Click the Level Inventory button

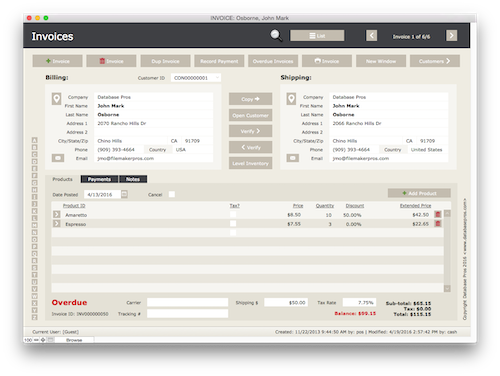(x=250, y=163)
